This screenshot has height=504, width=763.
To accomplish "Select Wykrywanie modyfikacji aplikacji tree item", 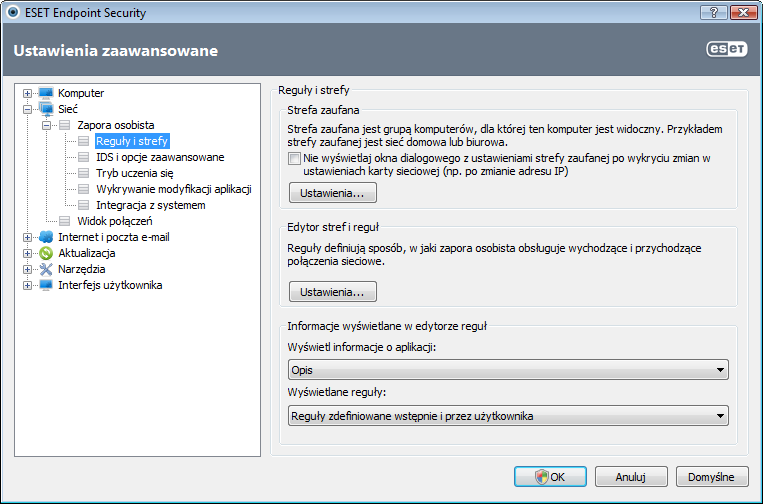I will point(174,189).
